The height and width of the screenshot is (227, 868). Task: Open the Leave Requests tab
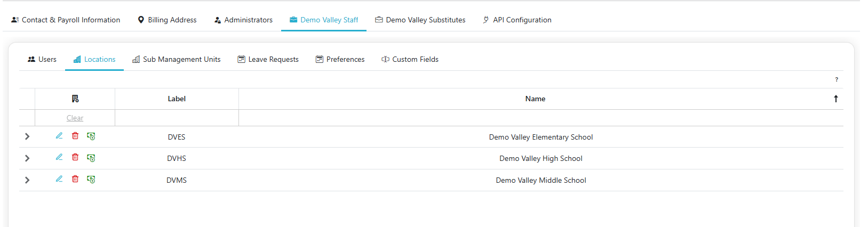pyautogui.click(x=268, y=59)
